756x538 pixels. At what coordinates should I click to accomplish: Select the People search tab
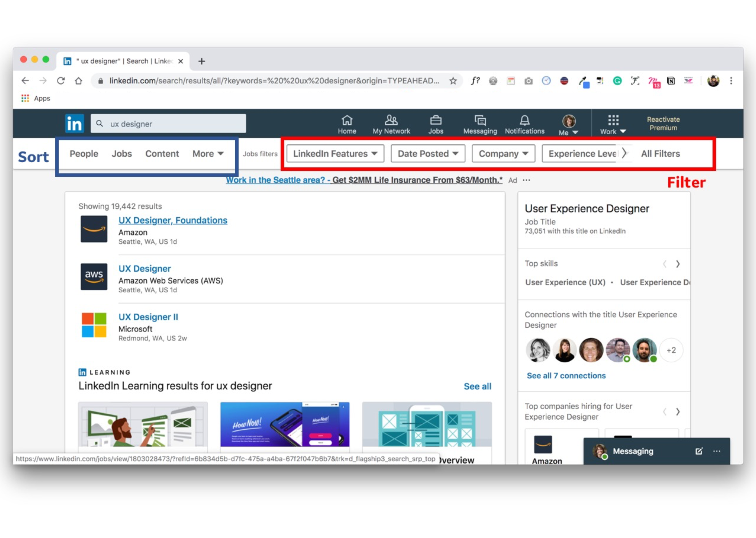point(84,153)
